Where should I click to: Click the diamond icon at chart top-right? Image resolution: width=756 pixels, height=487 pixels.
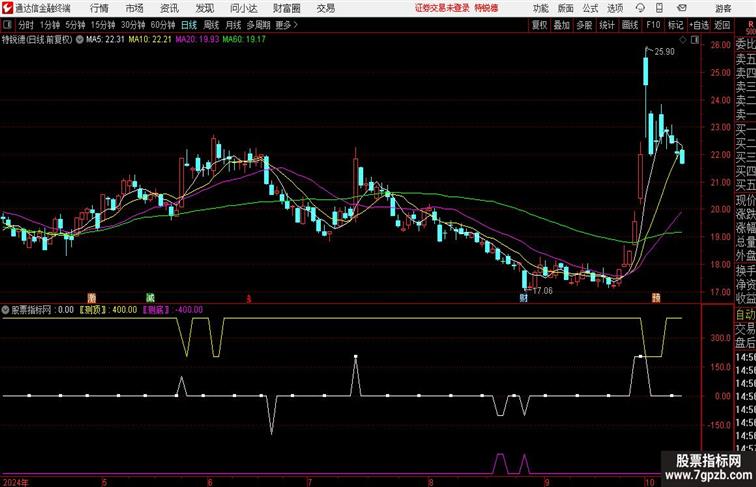[x=683, y=40]
